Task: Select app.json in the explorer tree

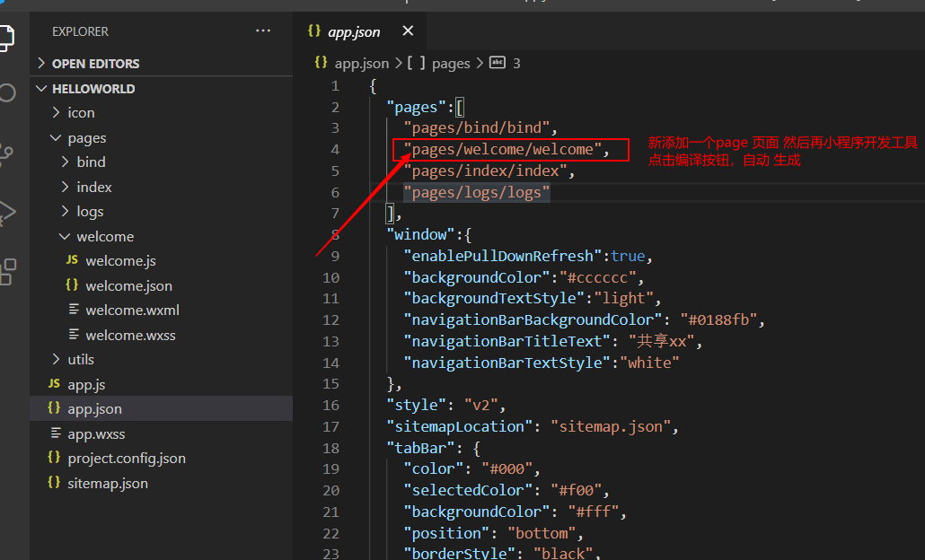Action: point(161,408)
